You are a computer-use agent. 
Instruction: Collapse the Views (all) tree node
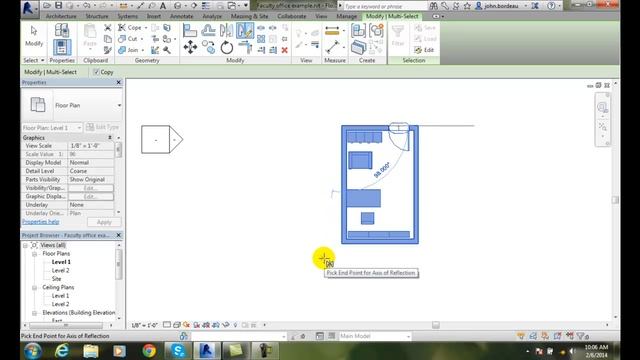pyautogui.click(x=25, y=245)
